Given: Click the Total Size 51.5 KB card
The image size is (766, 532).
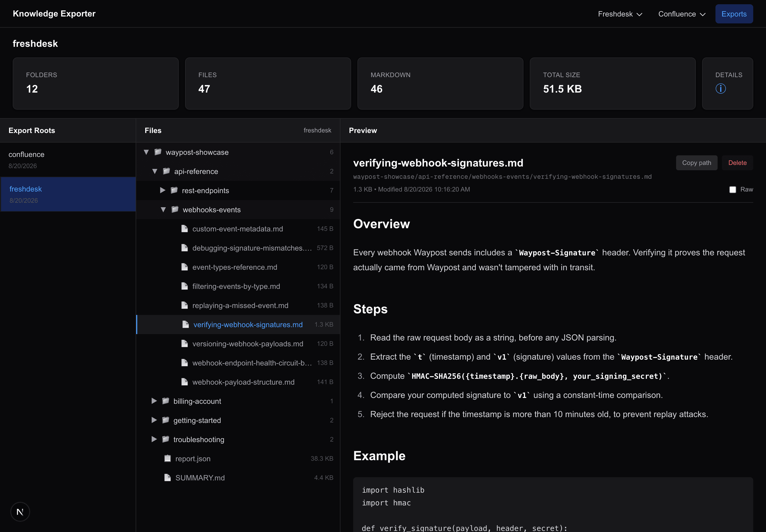Looking at the screenshot, I should coord(613,83).
